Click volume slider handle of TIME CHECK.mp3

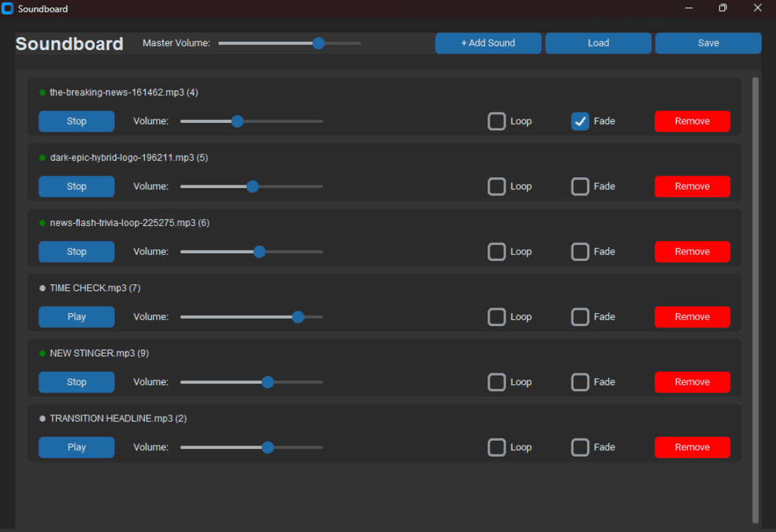coord(298,316)
